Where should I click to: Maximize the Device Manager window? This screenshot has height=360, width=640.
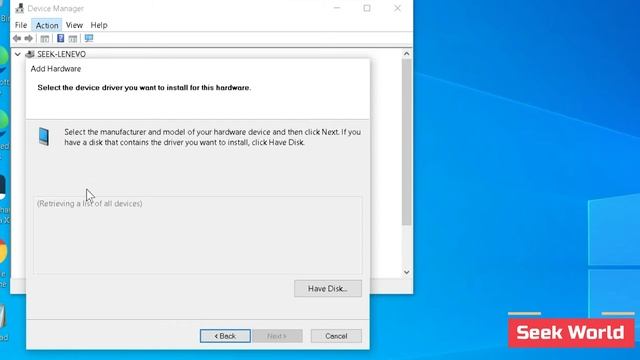pyautogui.click(x=367, y=8)
